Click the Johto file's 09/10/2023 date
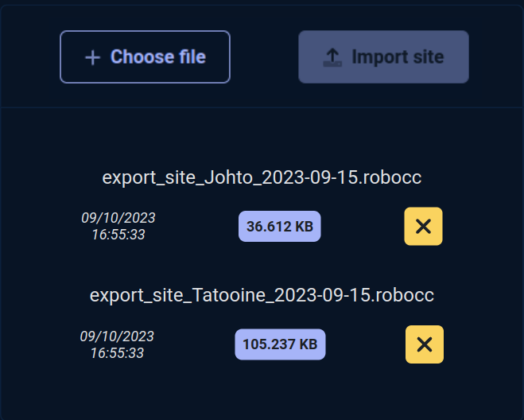The image size is (524, 420). click(x=118, y=218)
